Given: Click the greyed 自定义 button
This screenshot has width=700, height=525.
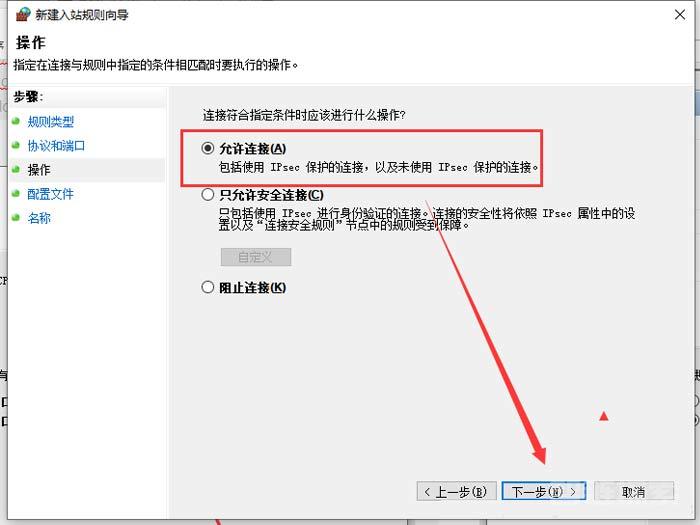Looking at the screenshot, I should pyautogui.click(x=256, y=257).
